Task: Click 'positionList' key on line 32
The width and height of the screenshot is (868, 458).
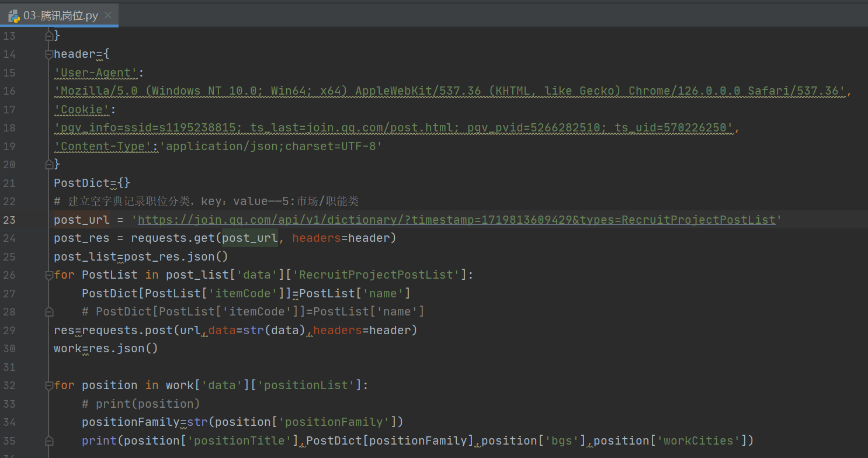Action: (x=305, y=385)
